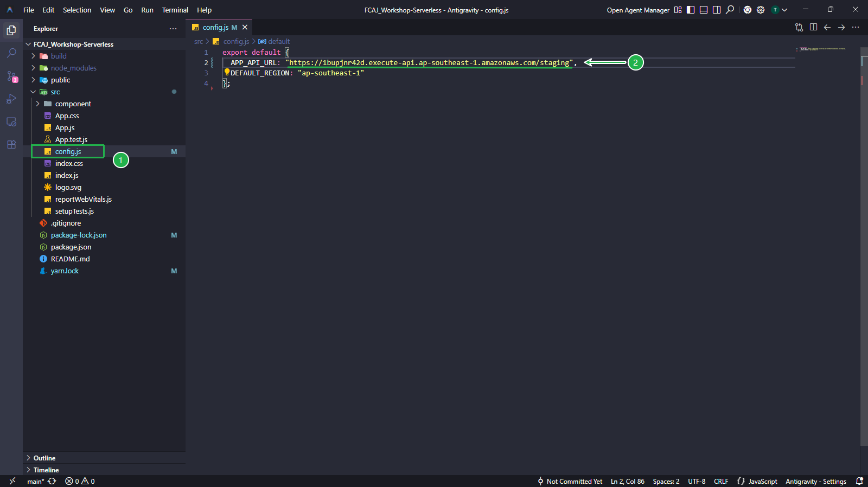Navigate forward with right arrow in editor toolbar
Viewport: 868px width, 487px height.
[x=841, y=27]
